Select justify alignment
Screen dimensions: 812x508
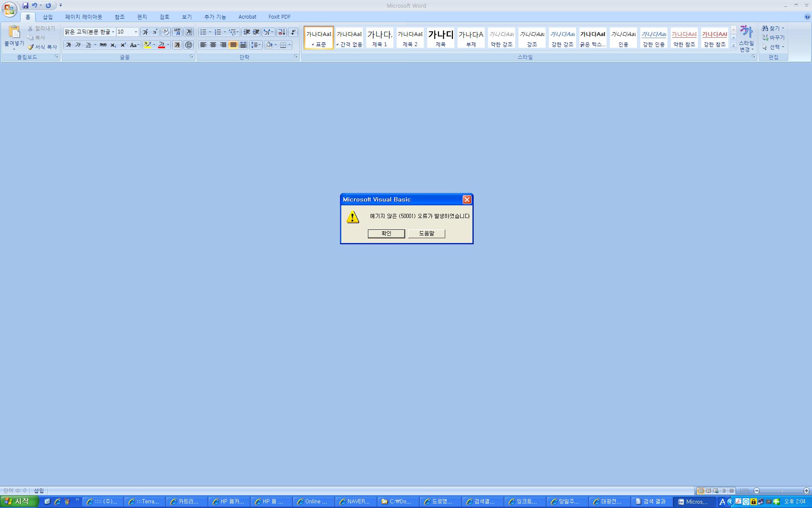(x=233, y=45)
